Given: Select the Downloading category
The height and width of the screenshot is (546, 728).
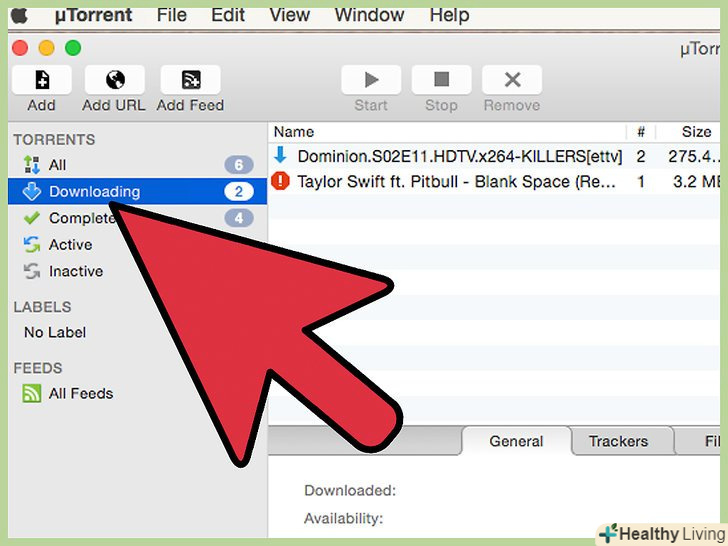Looking at the screenshot, I should click(137, 191).
